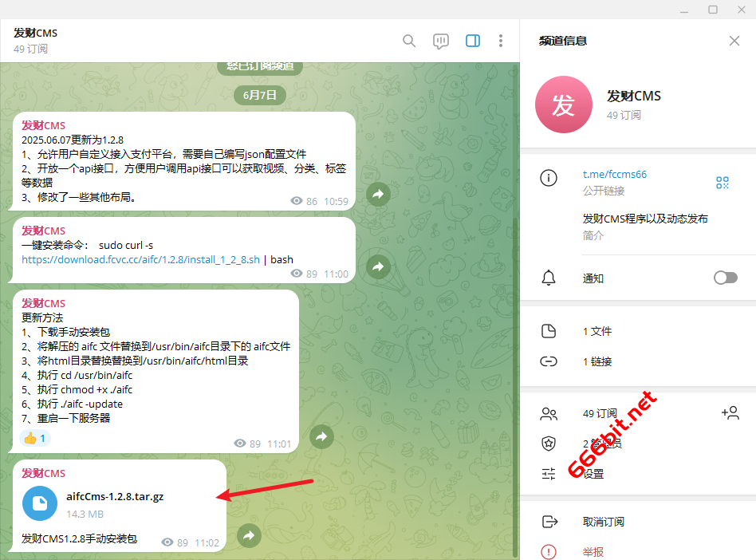
Task: Open the three-dot more options menu
Action: click(x=501, y=41)
